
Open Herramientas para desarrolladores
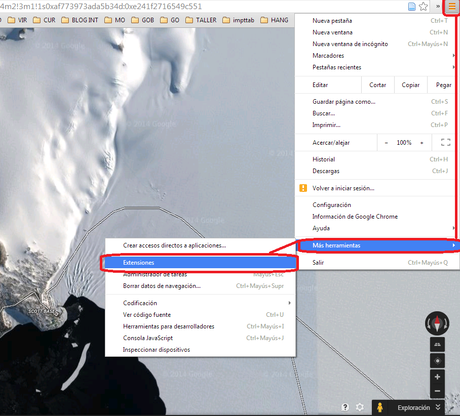click(200, 326)
